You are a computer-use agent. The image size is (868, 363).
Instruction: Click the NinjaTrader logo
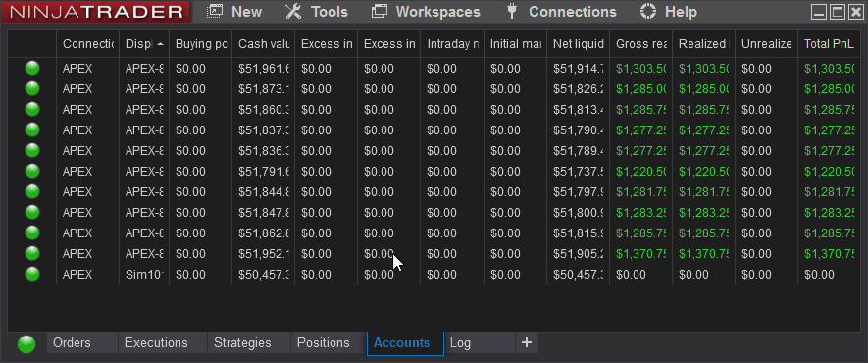tap(95, 12)
